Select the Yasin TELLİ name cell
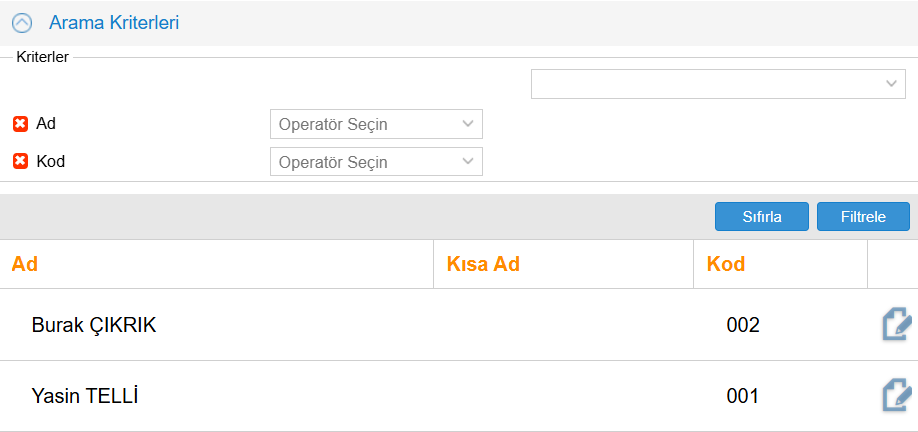918x432 pixels. pyautogui.click(x=85, y=396)
